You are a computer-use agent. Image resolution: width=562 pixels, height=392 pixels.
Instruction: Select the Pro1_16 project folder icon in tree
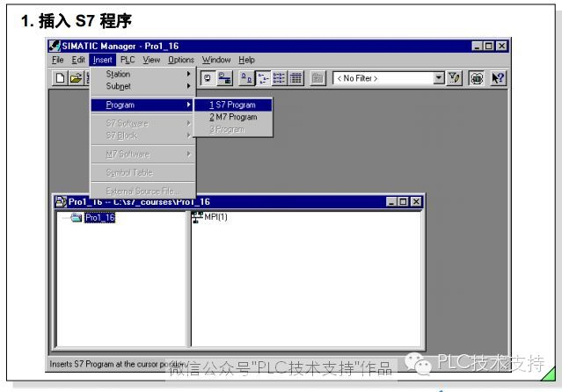click(x=76, y=217)
